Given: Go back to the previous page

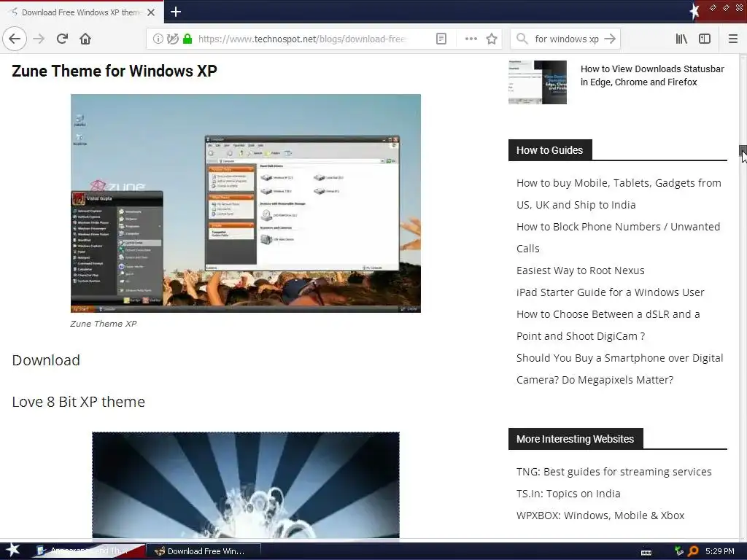Looking at the screenshot, I should pyautogui.click(x=15, y=39).
